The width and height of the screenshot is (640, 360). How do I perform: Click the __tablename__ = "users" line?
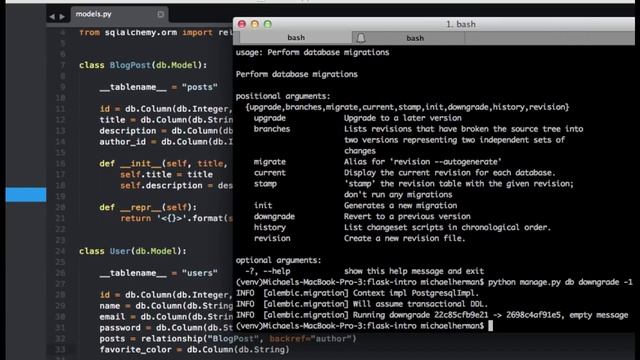point(158,273)
